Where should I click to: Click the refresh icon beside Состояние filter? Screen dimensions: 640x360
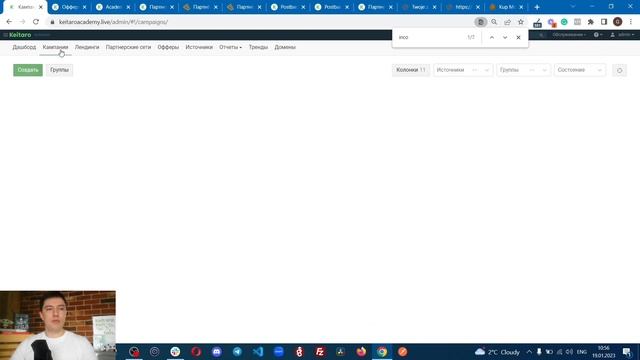point(619,71)
